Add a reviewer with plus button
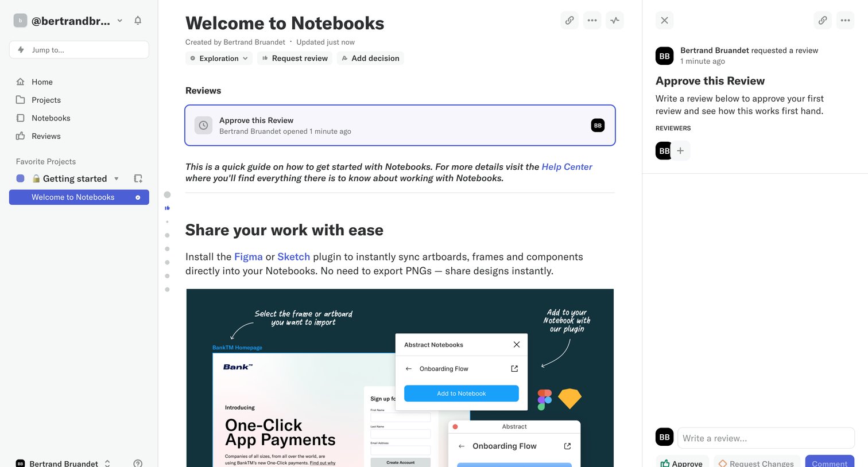 [x=680, y=151]
